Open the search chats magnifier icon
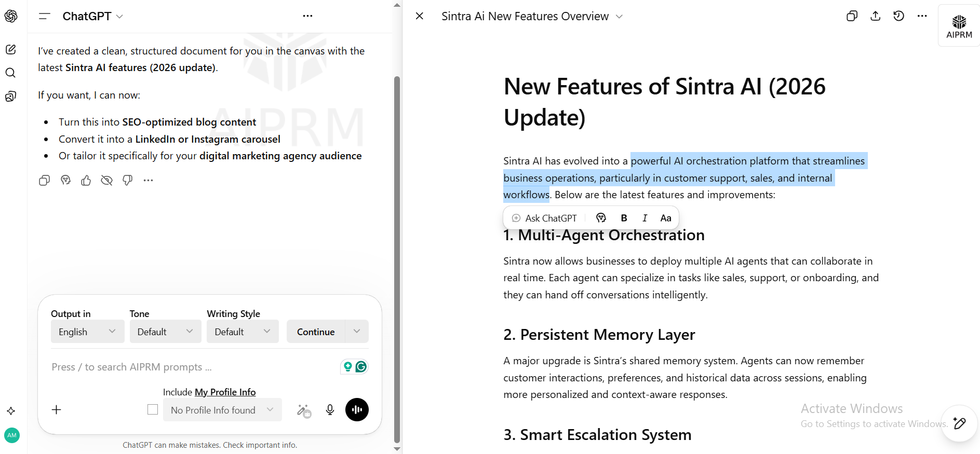The width and height of the screenshot is (980, 454). click(11, 73)
